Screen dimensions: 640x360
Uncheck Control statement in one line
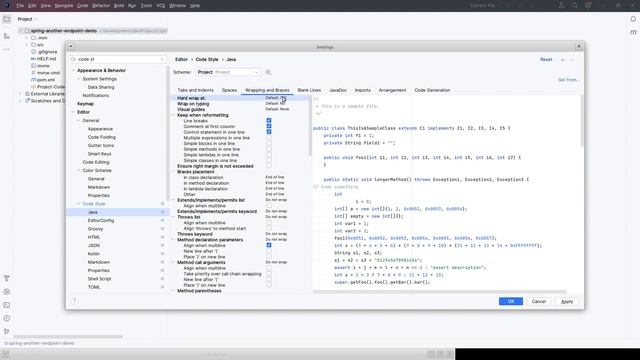[x=269, y=132]
